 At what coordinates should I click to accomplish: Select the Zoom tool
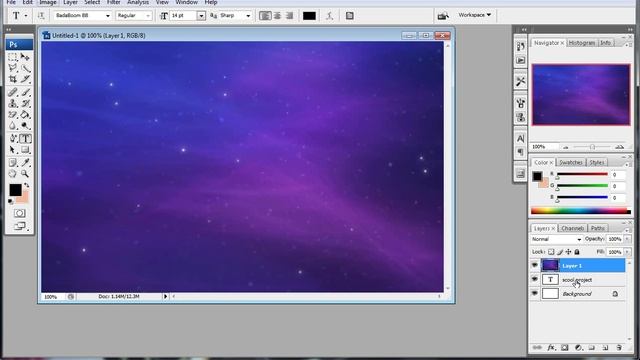pos(25,174)
